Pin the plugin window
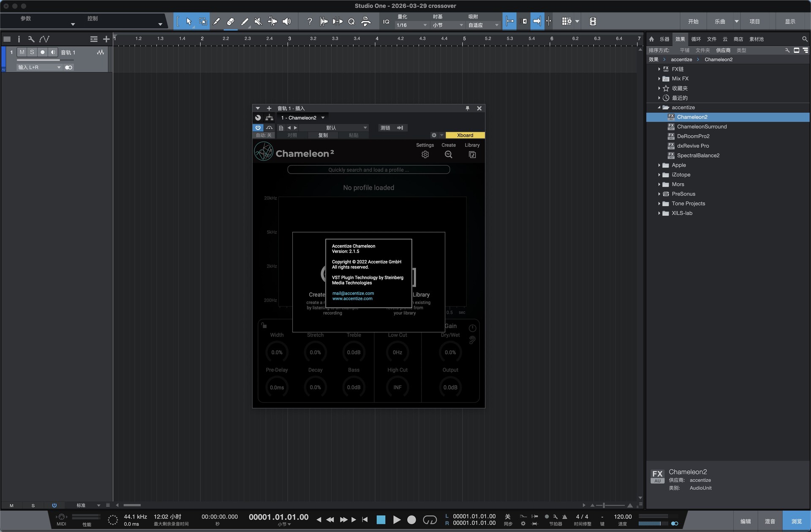Viewport: 811px width, 532px height. [x=467, y=109]
